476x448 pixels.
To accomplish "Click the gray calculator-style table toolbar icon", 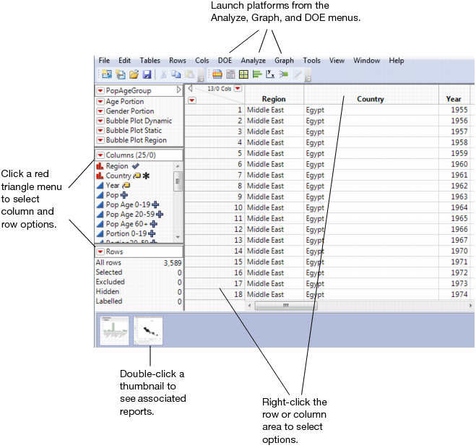I will coord(230,74).
